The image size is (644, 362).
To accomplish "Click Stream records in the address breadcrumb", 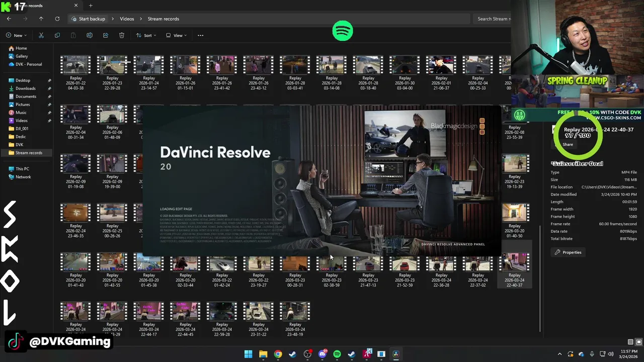I will (163, 19).
